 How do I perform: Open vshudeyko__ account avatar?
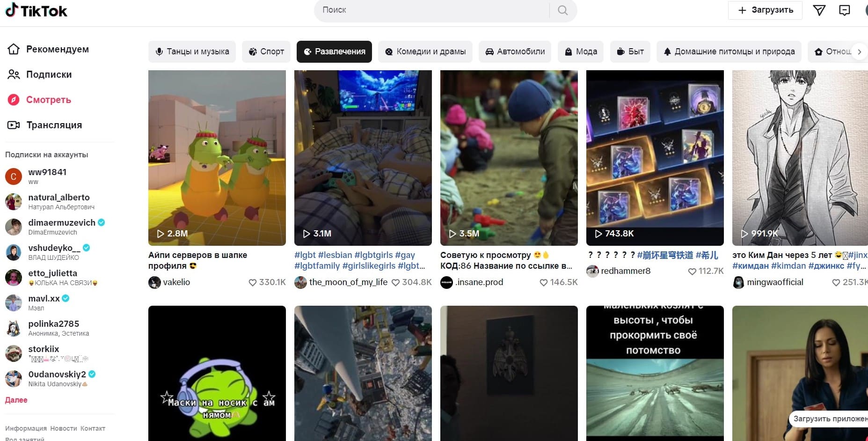(x=14, y=252)
